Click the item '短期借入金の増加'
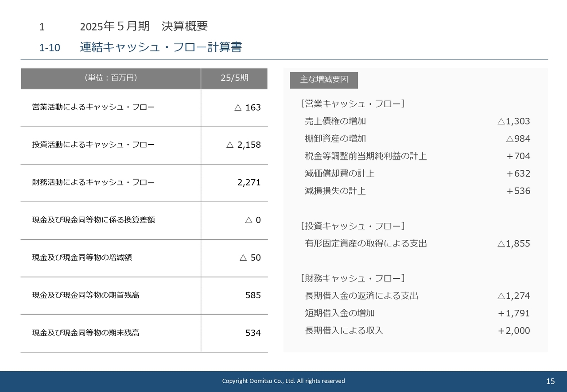Viewport: 567px width, 392px height. (340, 313)
